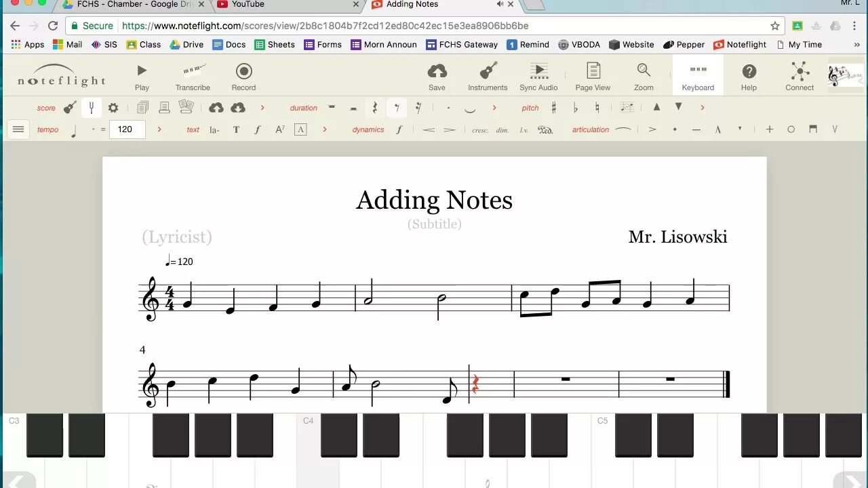Expand more pitch options
The height and width of the screenshot is (488, 868).
[702, 108]
